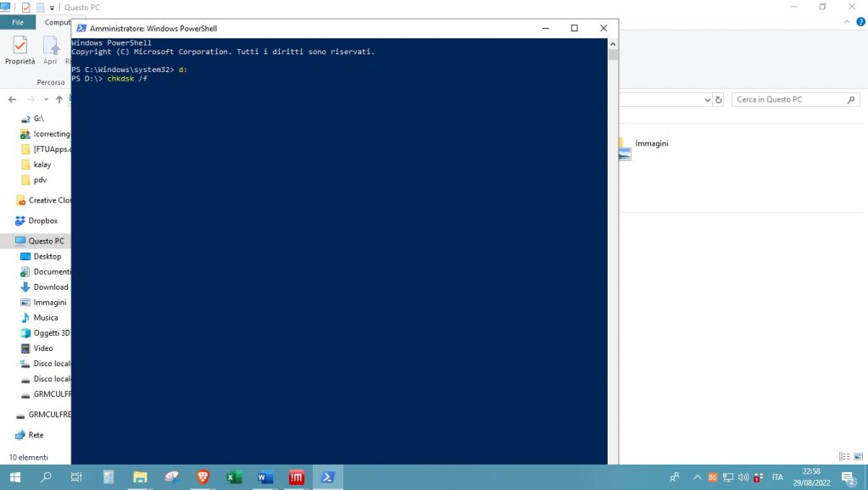
Task: Open the Download folder in sidebar
Action: pyautogui.click(x=50, y=287)
